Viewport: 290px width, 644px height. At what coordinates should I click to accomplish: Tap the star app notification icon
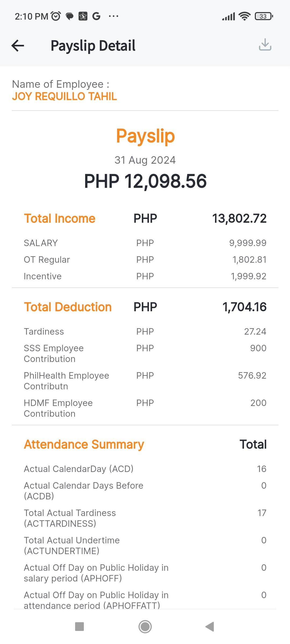pos(83,16)
